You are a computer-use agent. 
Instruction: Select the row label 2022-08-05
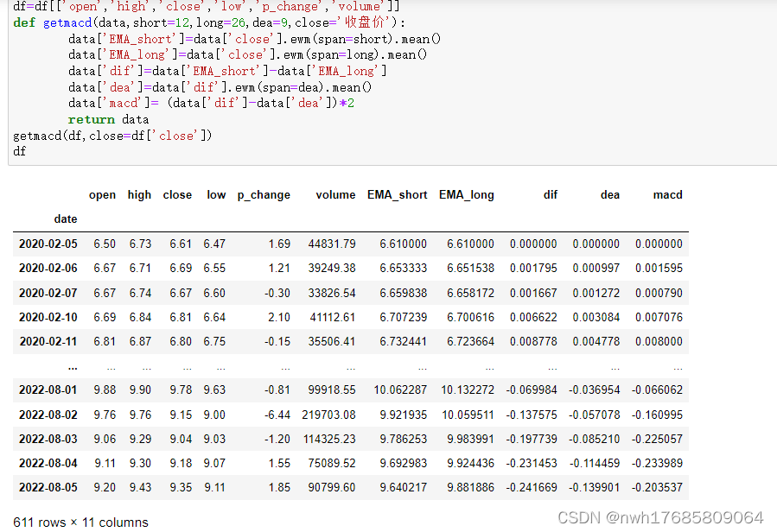(x=48, y=487)
